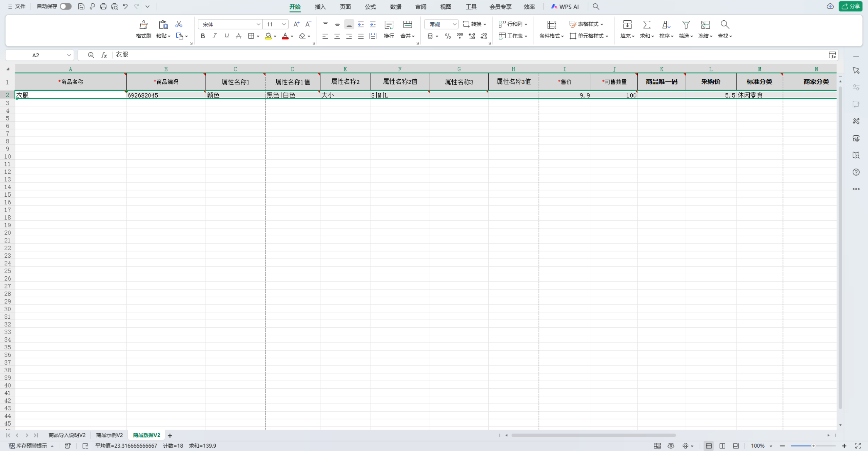Expand the Name Box dropdown arrow
868x451 pixels.
click(69, 55)
